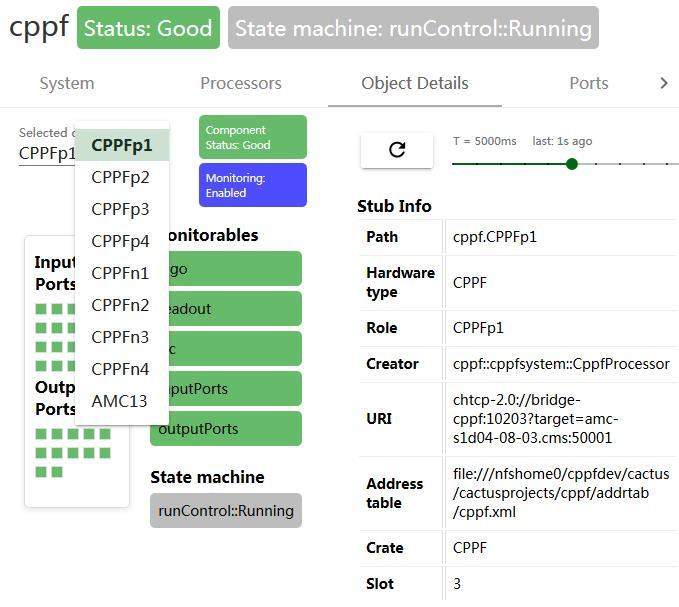Click the Slot value 3
This screenshot has height=607, width=679.
457,584
